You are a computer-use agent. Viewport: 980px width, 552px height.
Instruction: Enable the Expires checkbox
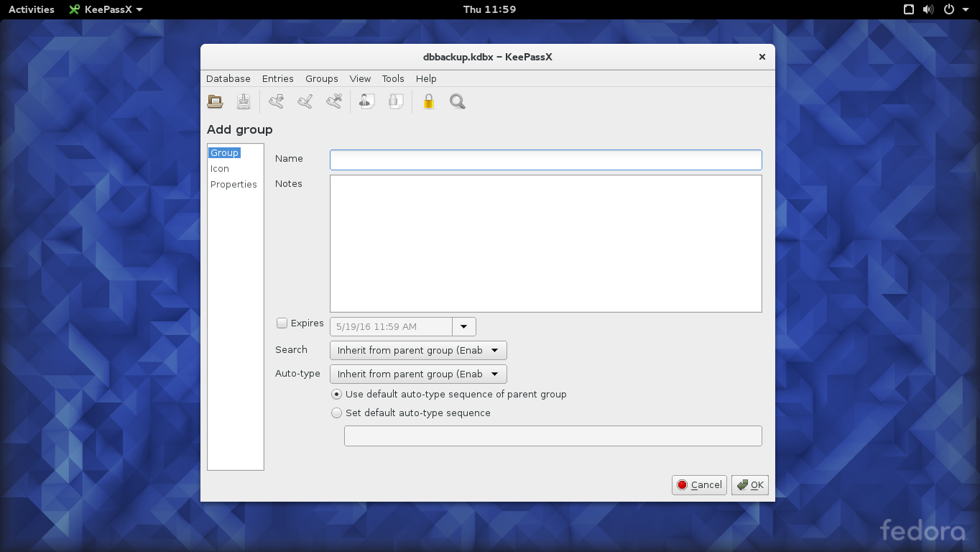click(x=282, y=323)
